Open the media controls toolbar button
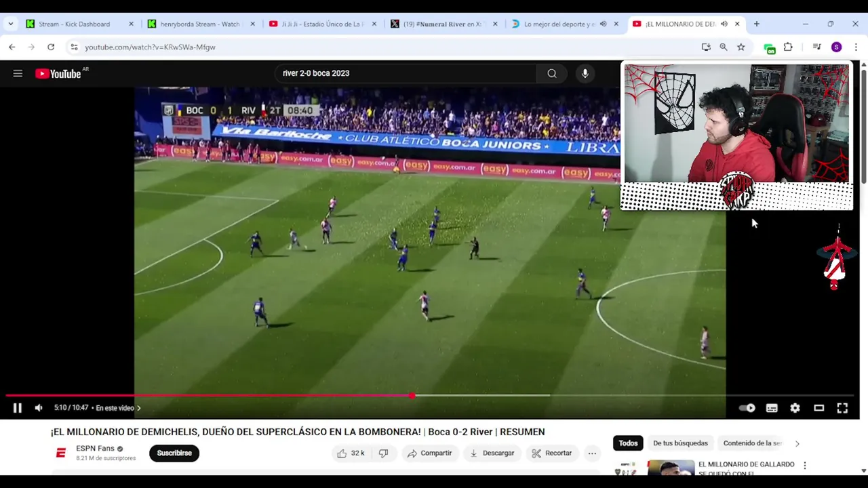Screen dimensions: 868x488 click(x=817, y=47)
